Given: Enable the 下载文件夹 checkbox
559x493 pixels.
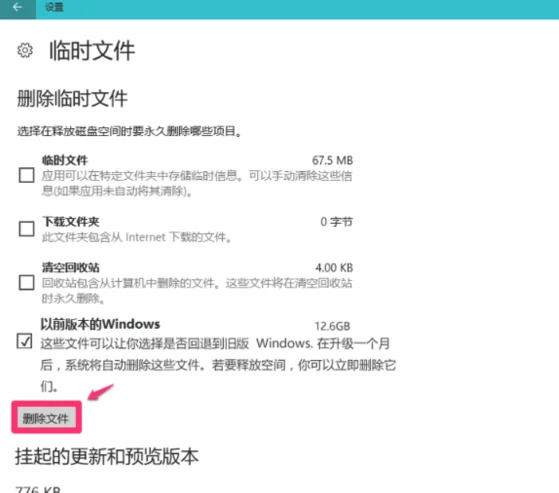Looking at the screenshot, I should pos(27,229).
